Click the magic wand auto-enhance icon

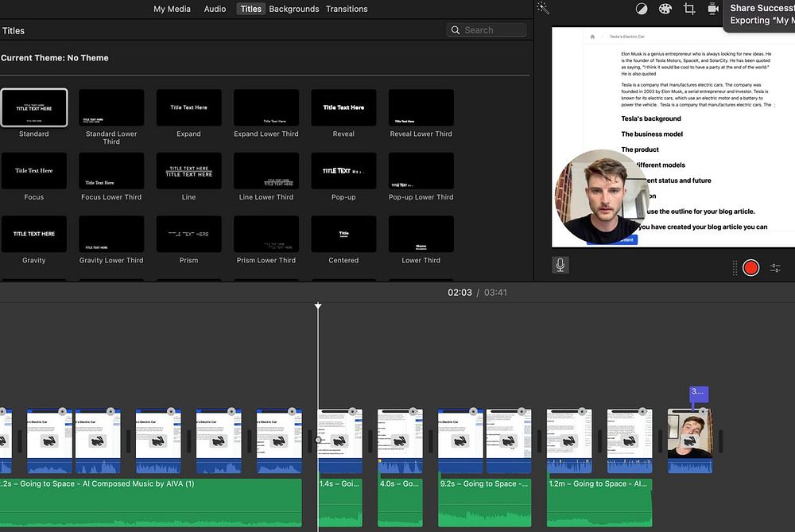(543, 8)
